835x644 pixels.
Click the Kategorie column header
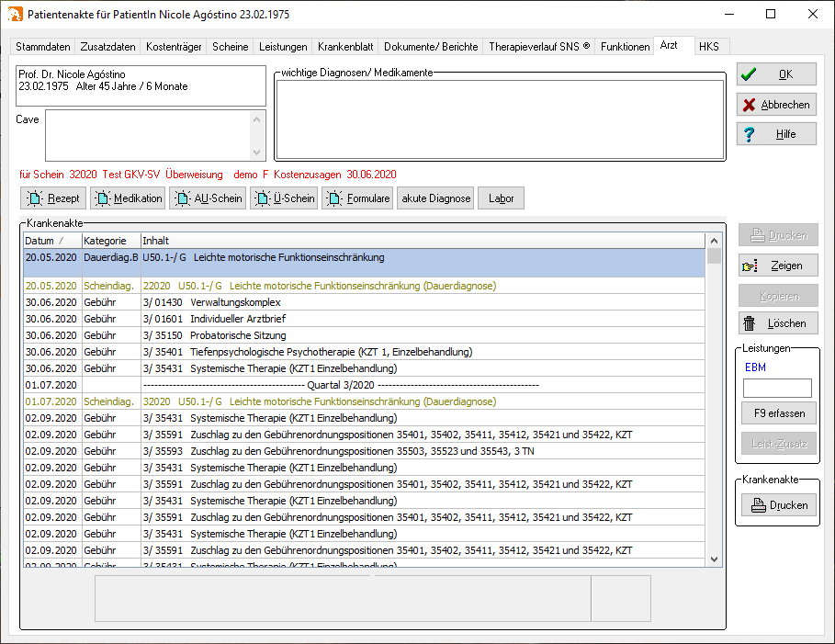pos(111,241)
